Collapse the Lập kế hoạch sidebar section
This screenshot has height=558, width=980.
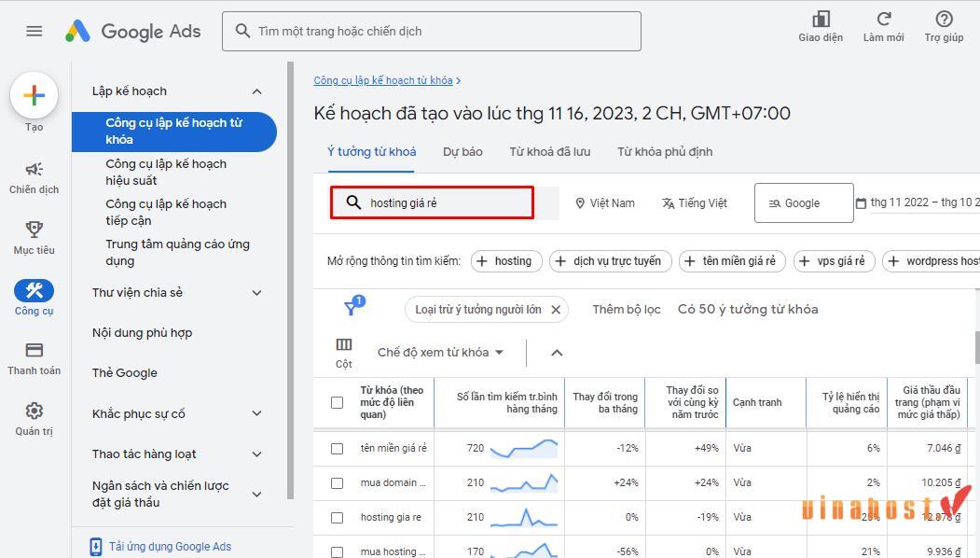pos(257,91)
